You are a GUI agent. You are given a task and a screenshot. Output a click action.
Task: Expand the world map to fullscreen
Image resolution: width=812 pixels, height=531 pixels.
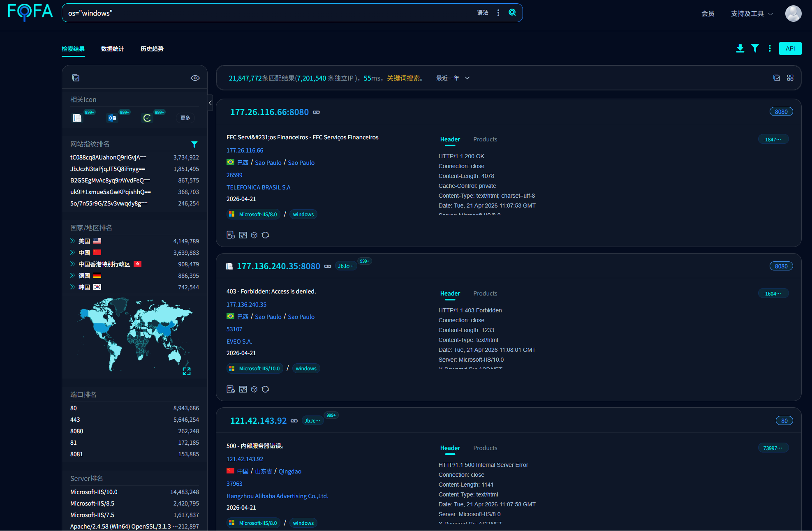point(187,372)
